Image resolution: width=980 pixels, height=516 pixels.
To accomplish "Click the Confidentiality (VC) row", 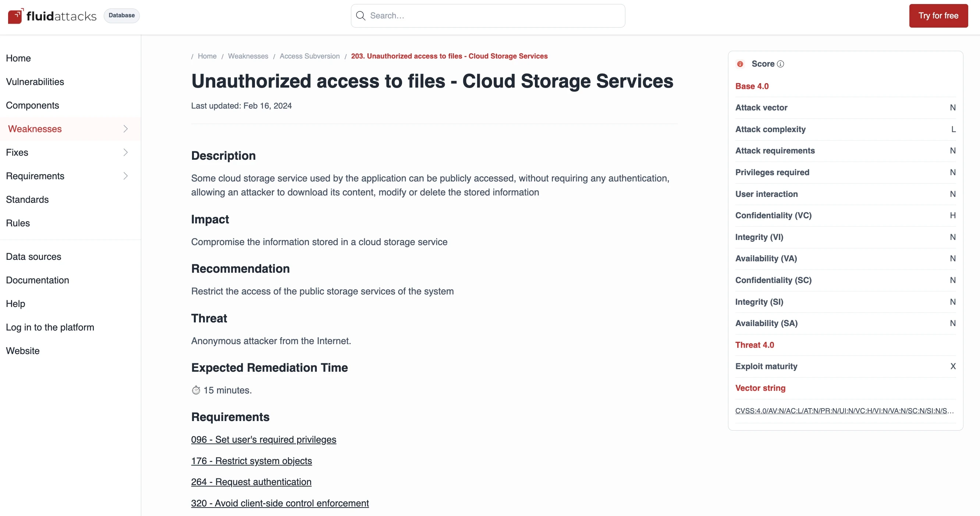I will point(845,216).
